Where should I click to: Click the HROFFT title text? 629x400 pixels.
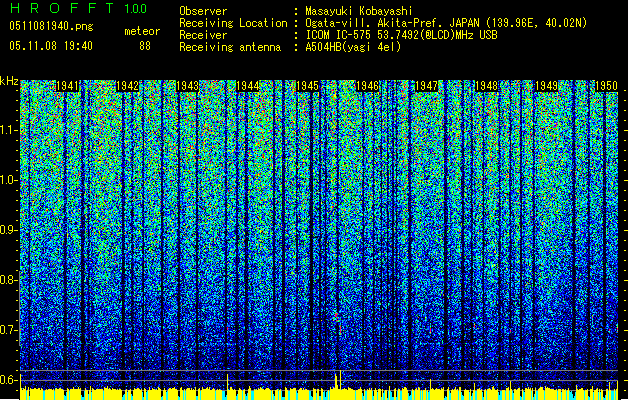click(62, 8)
